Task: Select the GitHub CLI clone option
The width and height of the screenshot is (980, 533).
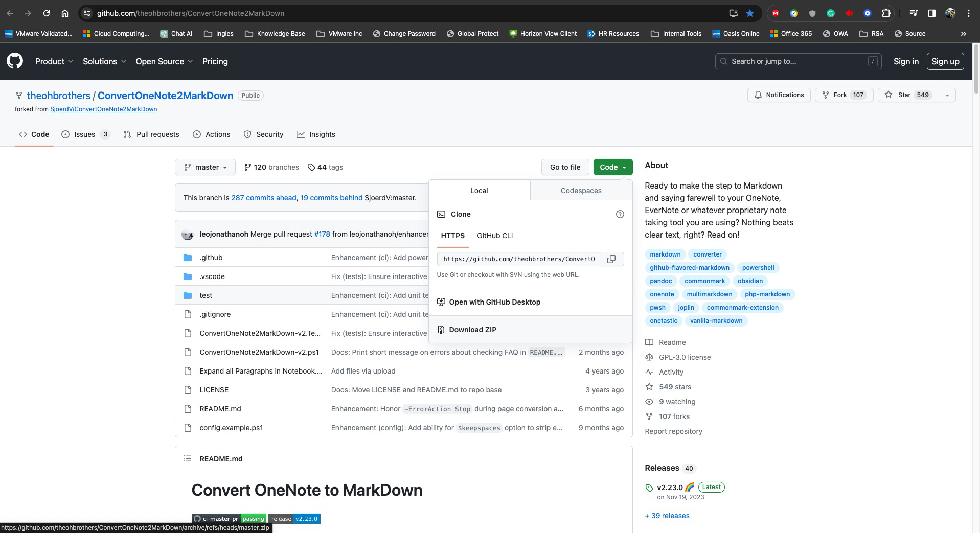Action: tap(495, 236)
